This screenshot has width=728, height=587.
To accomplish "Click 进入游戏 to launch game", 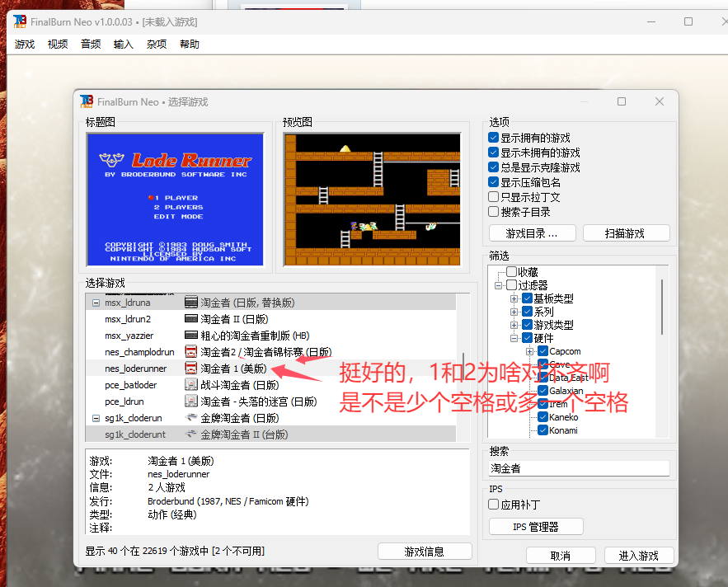I will (x=638, y=556).
